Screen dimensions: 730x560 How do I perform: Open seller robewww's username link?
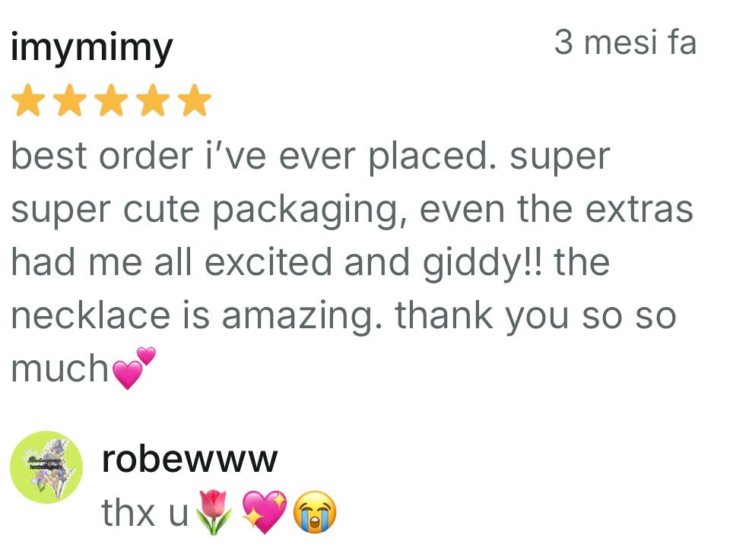(189, 459)
